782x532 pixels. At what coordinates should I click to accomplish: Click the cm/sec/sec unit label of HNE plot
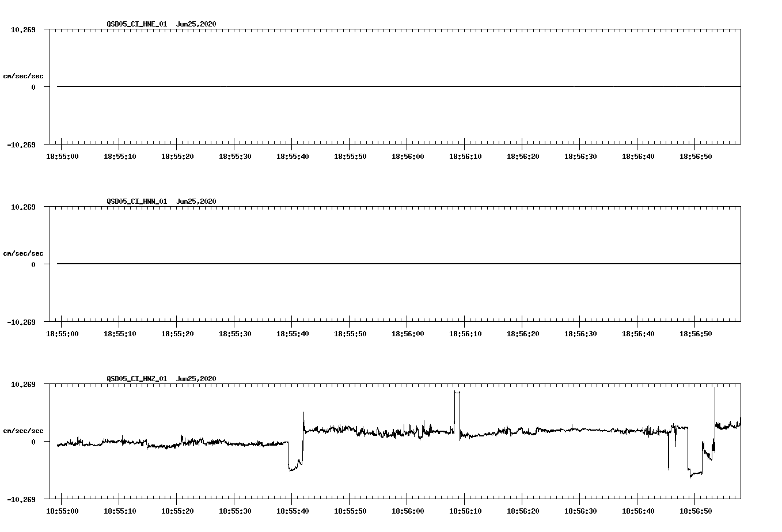[23, 76]
